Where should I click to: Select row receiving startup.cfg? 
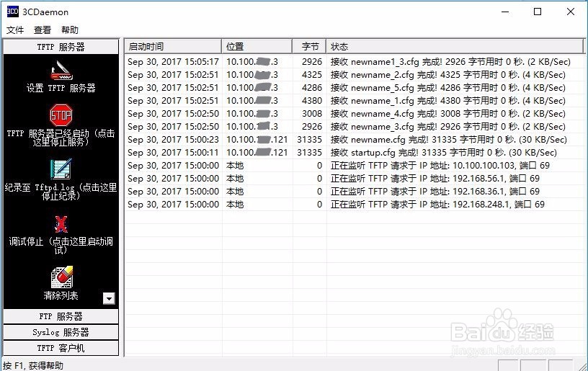(355, 153)
